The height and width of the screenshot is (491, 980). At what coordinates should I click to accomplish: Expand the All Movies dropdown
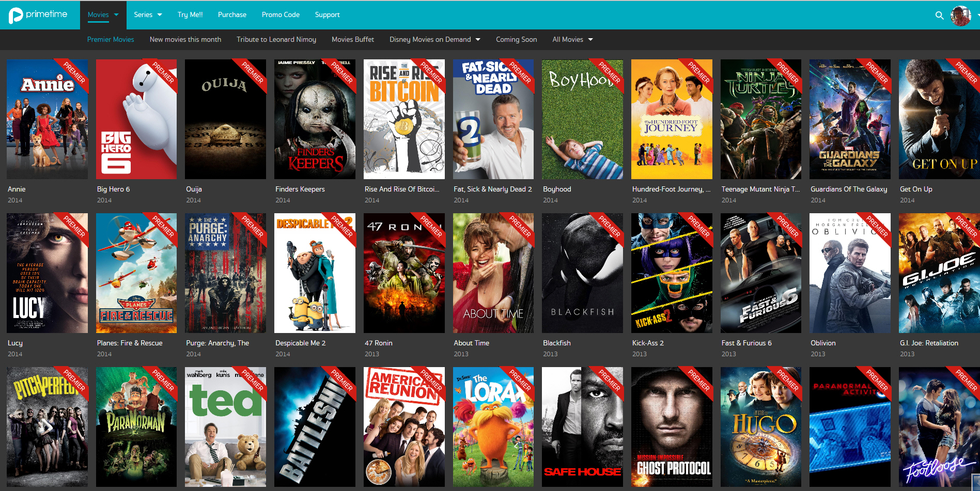pos(572,40)
